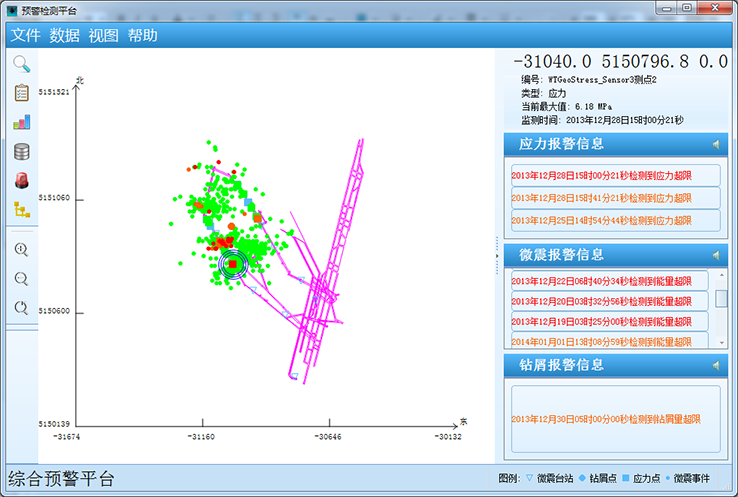Select the 15时00分21秒 stress alarm entry
This screenshot has height=497, width=738.
point(614,175)
